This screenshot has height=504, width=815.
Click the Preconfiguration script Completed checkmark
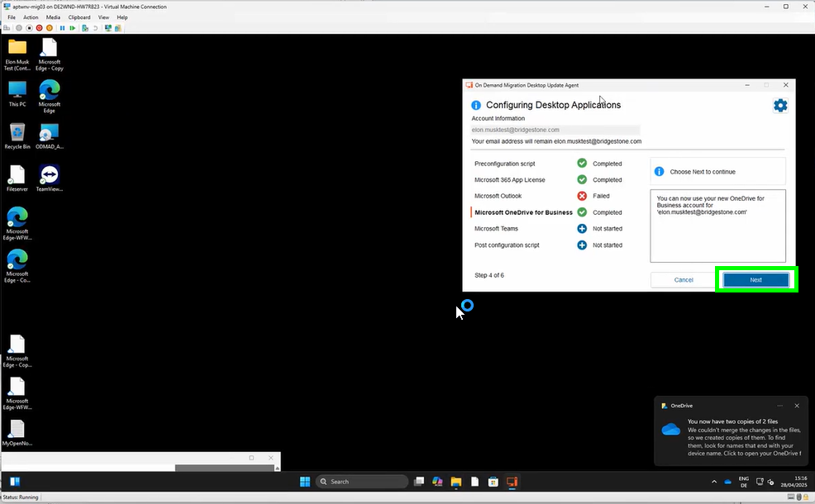pos(582,163)
